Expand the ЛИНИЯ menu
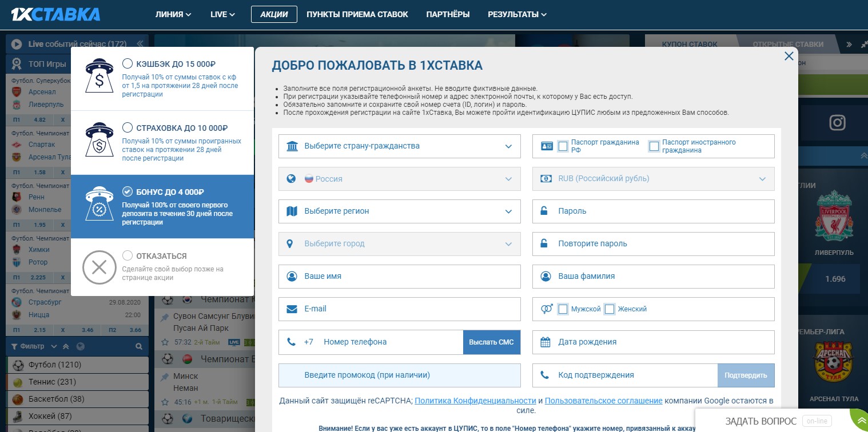868x432 pixels. tap(173, 14)
